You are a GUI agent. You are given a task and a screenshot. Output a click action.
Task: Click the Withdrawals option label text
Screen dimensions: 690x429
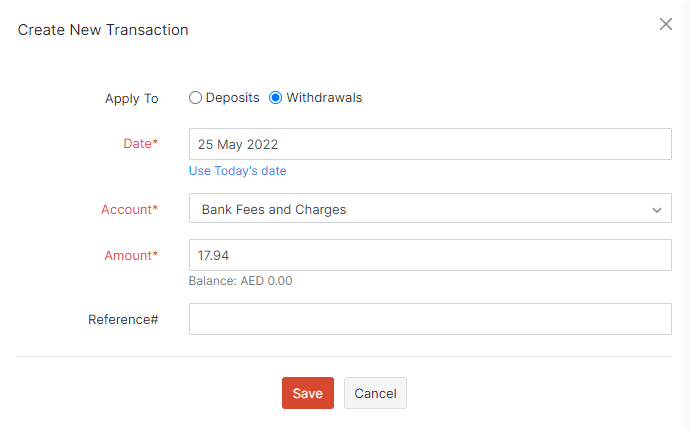[x=324, y=98]
